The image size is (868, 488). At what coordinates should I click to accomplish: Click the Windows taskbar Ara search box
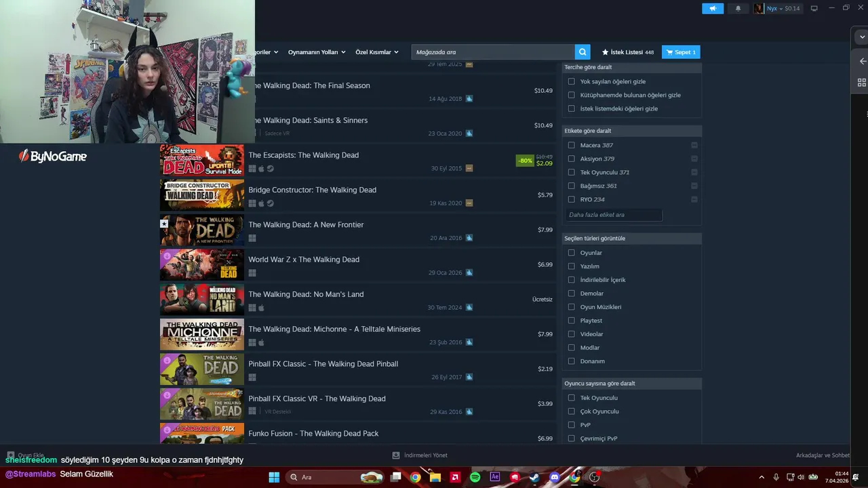click(x=335, y=477)
